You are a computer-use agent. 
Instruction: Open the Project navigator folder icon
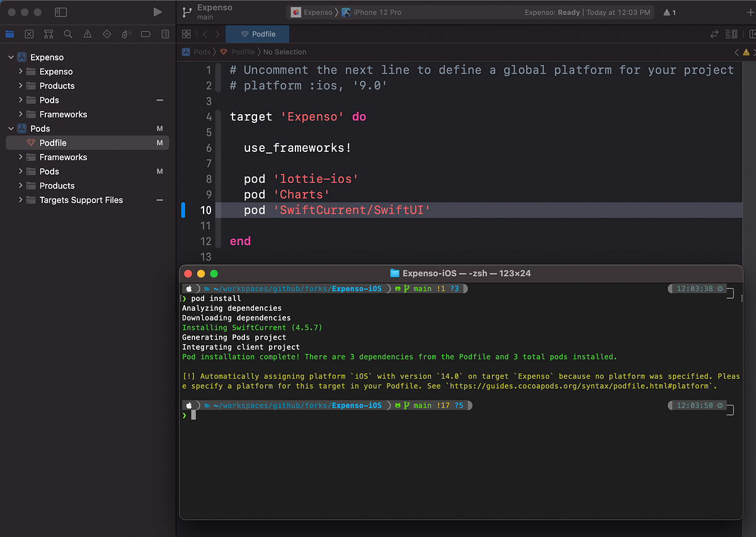coord(9,34)
